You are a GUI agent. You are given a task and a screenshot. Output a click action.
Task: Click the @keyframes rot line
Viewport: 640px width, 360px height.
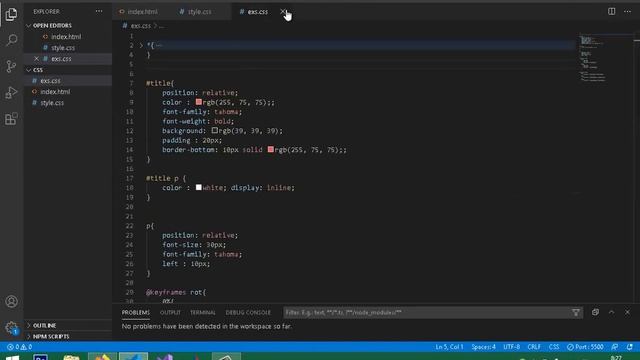176,292
